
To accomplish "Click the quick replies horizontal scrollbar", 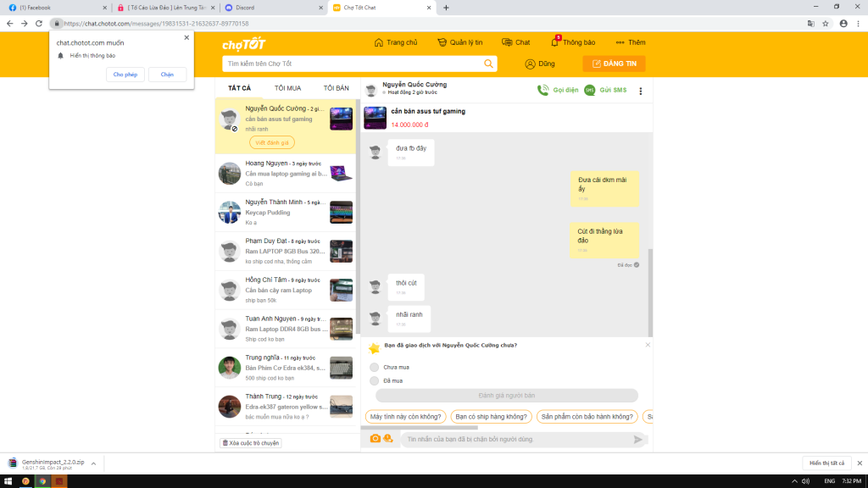I will pos(419,428).
